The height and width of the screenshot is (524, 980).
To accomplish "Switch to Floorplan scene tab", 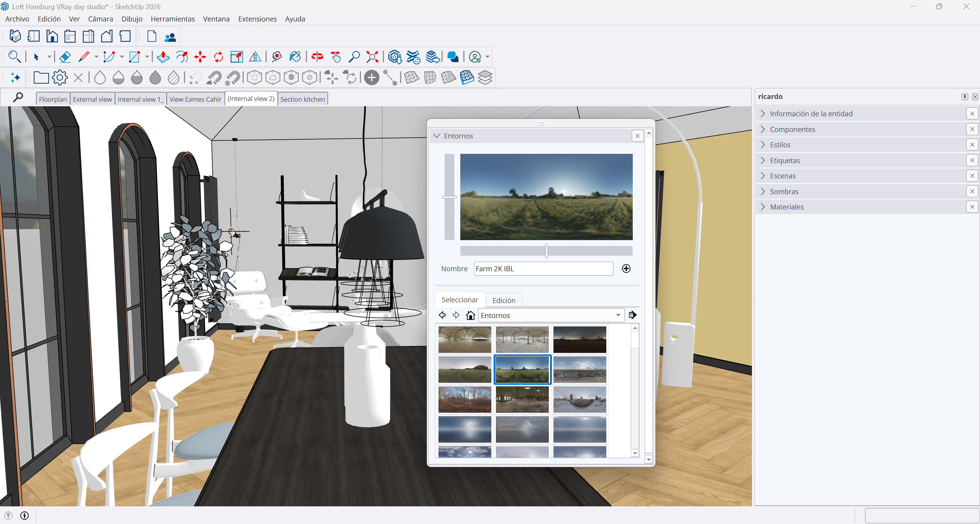I will coord(53,99).
